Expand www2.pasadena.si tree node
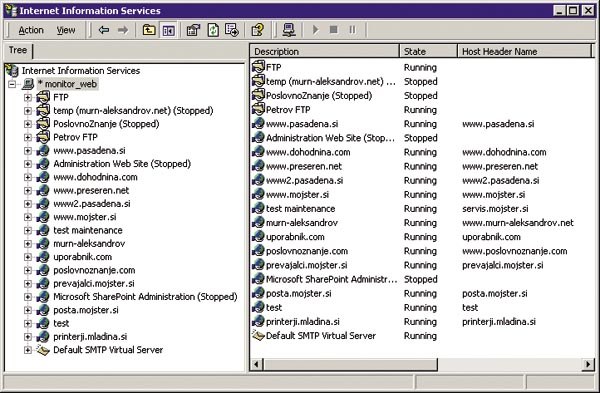Screen dimensions: 600x393 [x=28, y=204]
